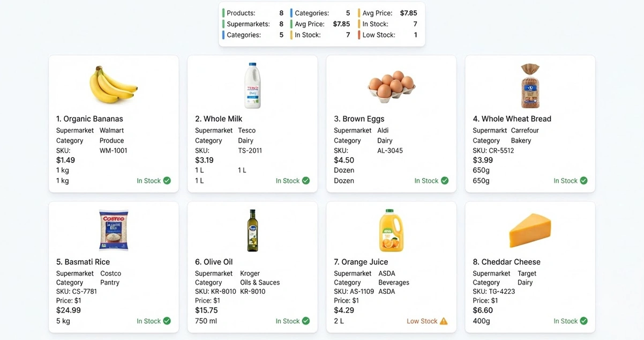The image size is (644, 340).
Task: Open the Cheddar Cheese wedge image
Action: 530,230
